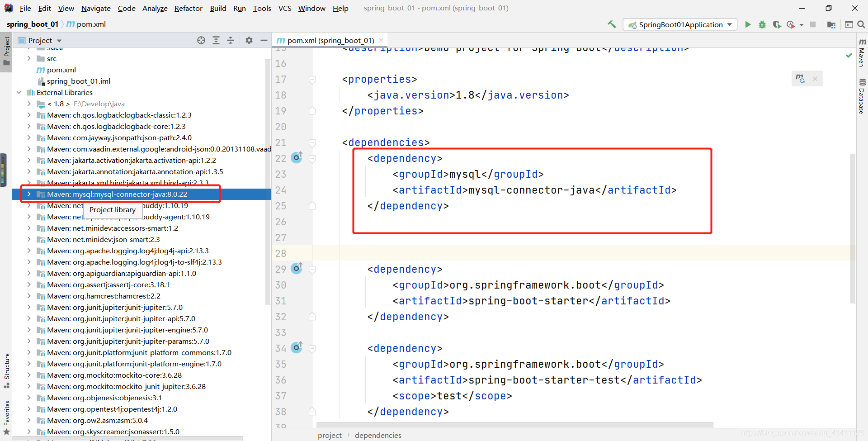Open the Build menu

point(218,8)
